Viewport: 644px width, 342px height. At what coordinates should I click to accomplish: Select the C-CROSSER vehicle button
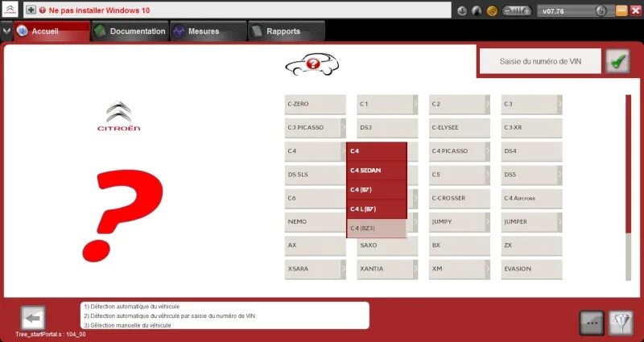point(460,198)
